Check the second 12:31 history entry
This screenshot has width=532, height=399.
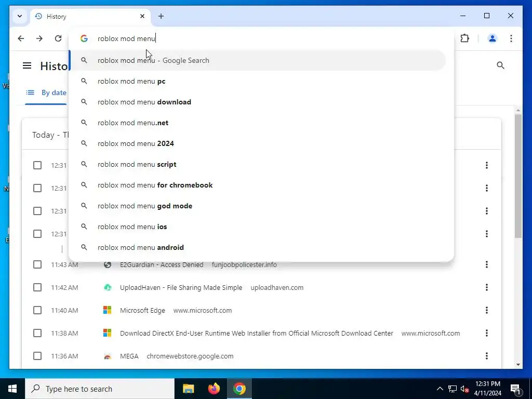[37, 188]
